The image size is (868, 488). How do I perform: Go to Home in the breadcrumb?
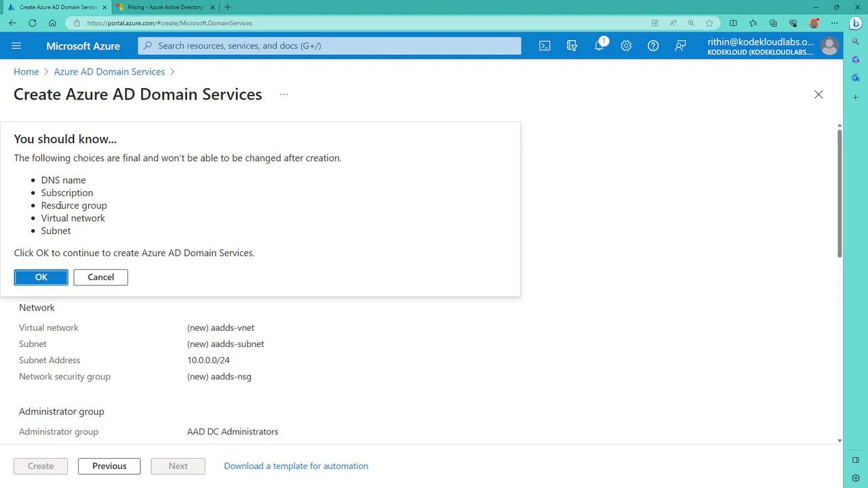click(26, 72)
